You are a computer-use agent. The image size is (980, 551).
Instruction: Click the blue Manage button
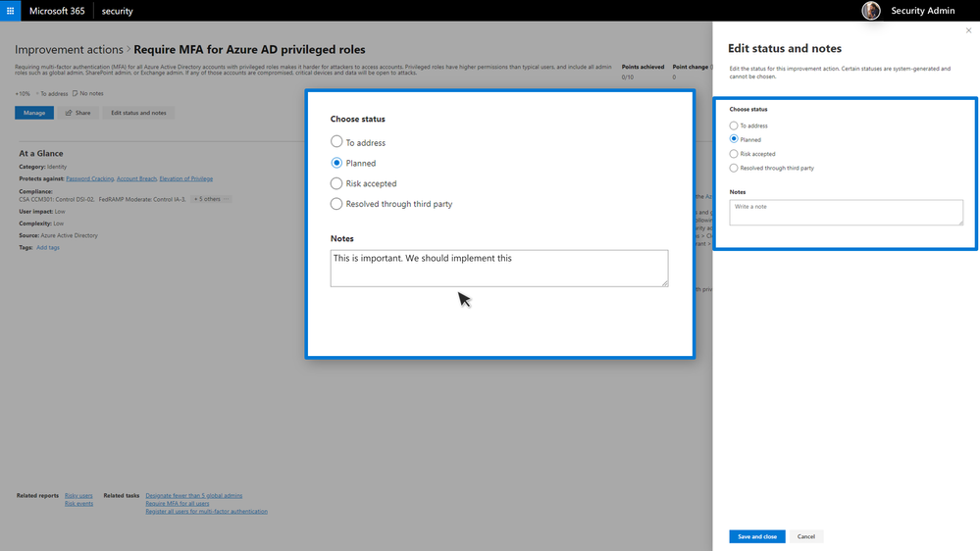tap(34, 113)
